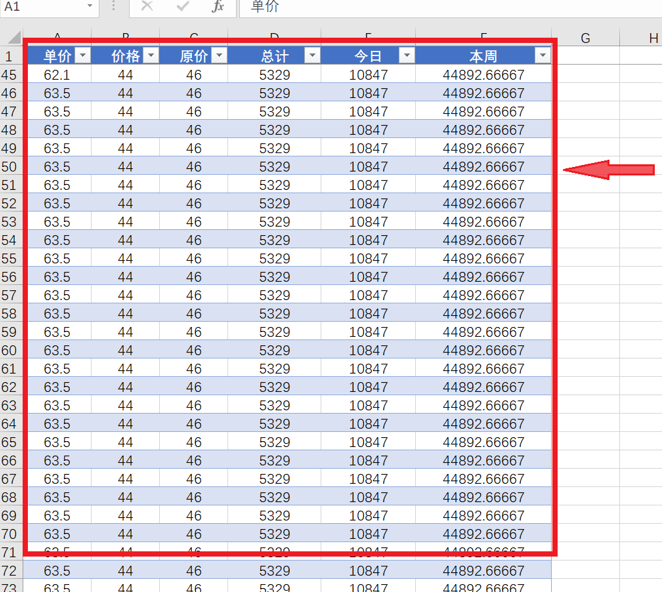Click the Cancel X icon in formula bar
Viewport: 664px width, 593px height.
pos(147,6)
